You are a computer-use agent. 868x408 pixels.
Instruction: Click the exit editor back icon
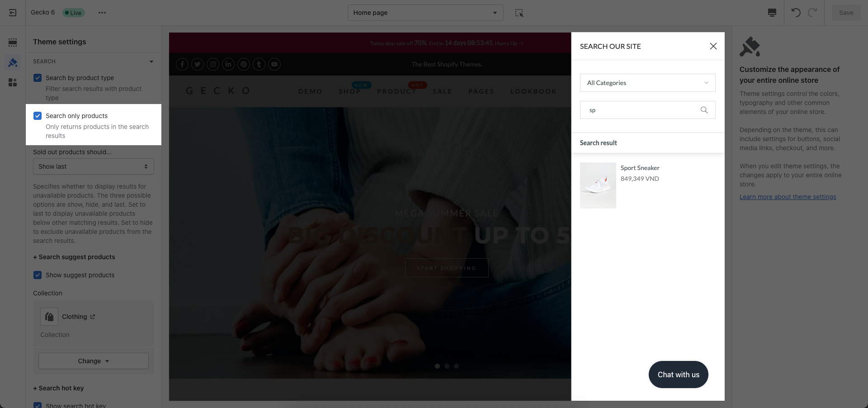click(x=13, y=13)
